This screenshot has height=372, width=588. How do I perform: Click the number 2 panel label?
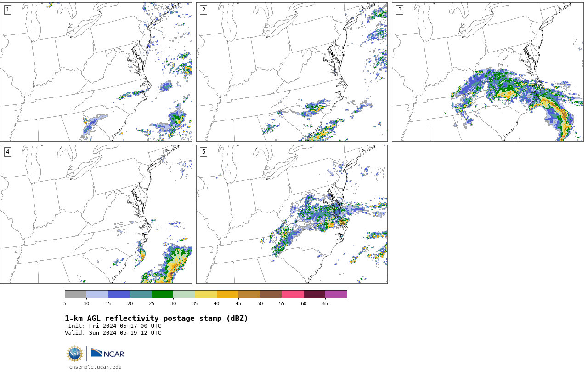click(x=204, y=10)
